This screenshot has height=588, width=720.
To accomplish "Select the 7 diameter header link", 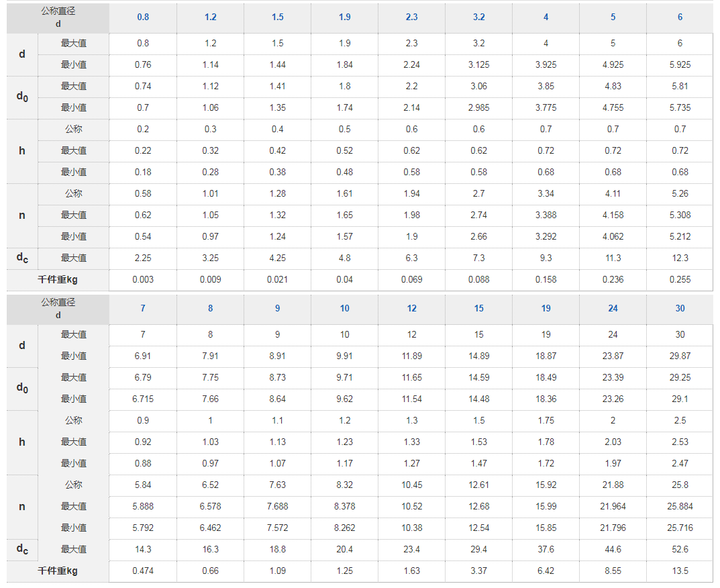I will tap(143, 309).
